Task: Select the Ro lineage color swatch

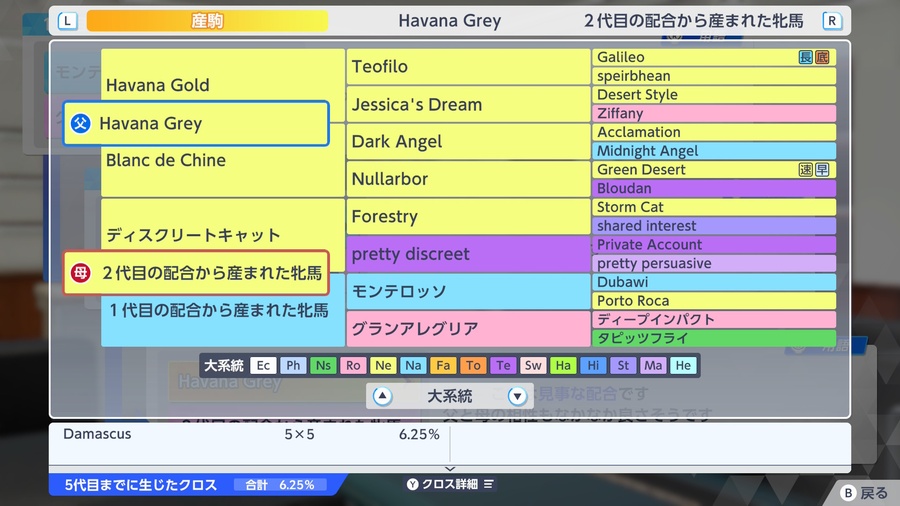Action: [353, 365]
